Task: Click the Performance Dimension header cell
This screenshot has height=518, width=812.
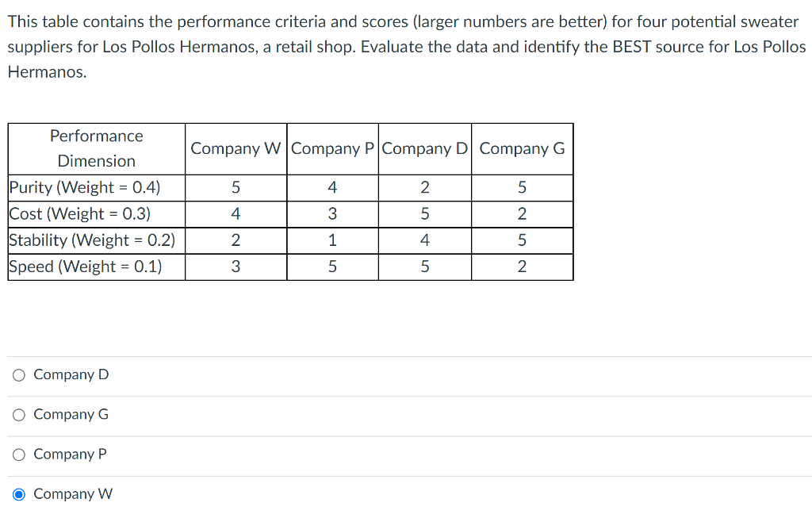Action: [96, 148]
